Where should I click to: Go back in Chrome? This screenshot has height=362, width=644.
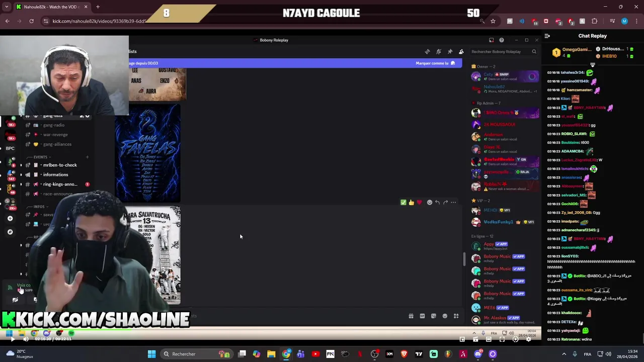click(7, 21)
